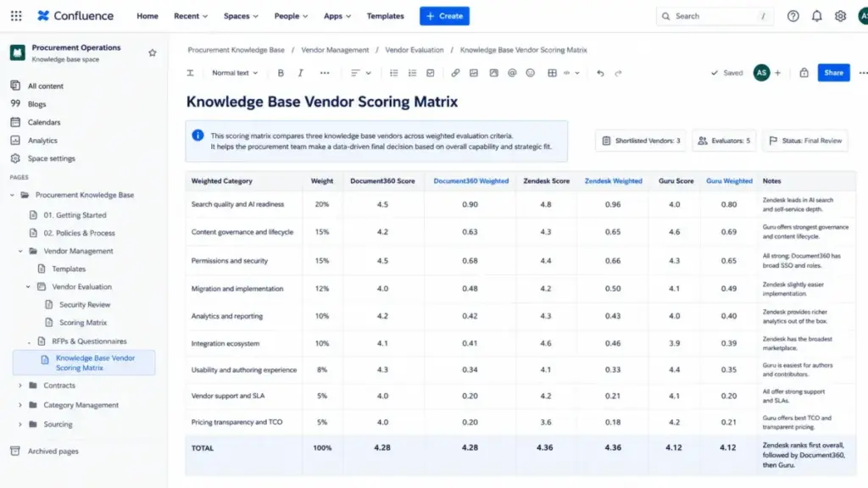This screenshot has width=868, height=488.
Task: Click the page title heading
Action: pos(322,102)
